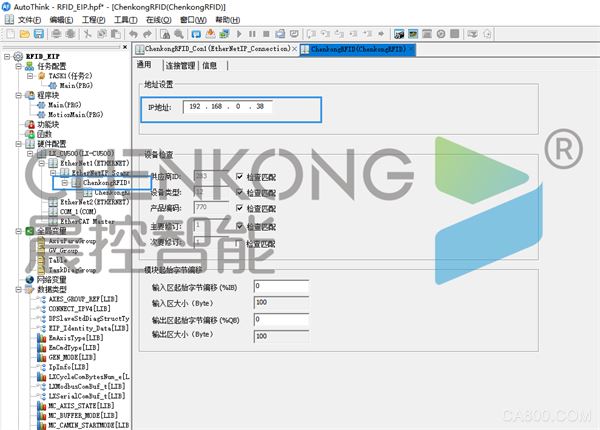Toggle 检查匹配 for 产品编码
Image resolution: width=600 pixels, height=430 pixels.
pyautogui.click(x=240, y=208)
